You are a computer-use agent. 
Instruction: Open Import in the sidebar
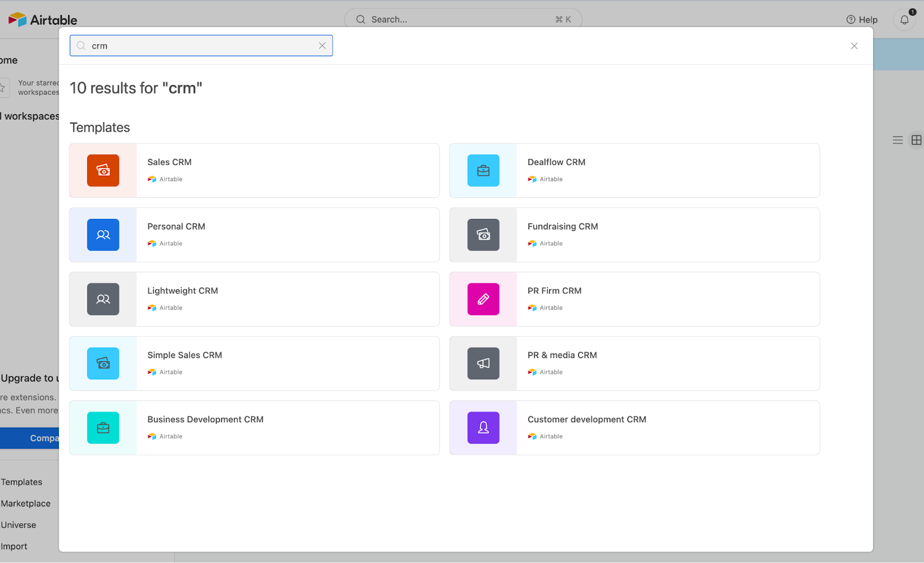tap(14, 546)
